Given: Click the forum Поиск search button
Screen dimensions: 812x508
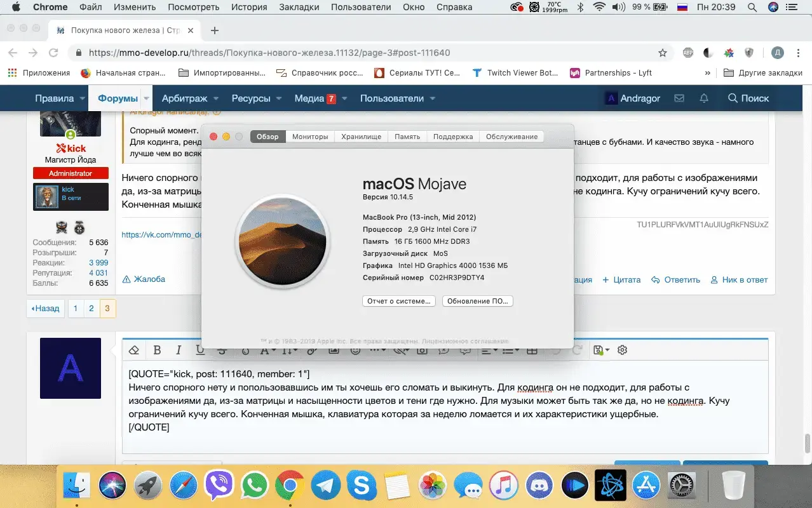Looking at the screenshot, I should point(748,98).
